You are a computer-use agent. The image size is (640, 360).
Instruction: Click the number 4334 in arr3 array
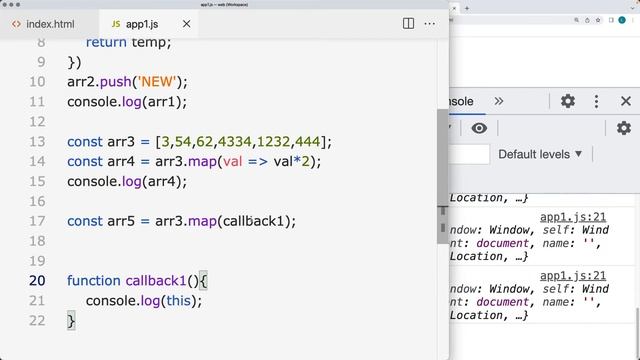coord(235,142)
